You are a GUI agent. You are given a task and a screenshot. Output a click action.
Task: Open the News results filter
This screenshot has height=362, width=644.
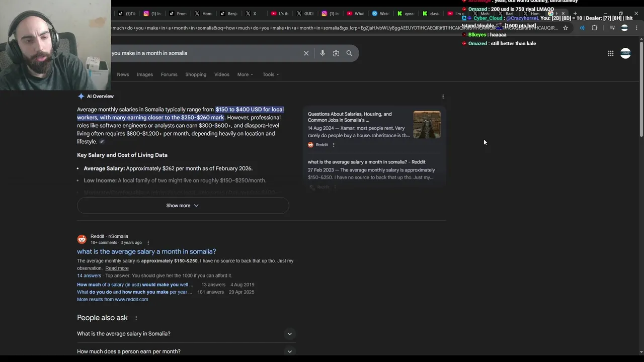click(123, 74)
